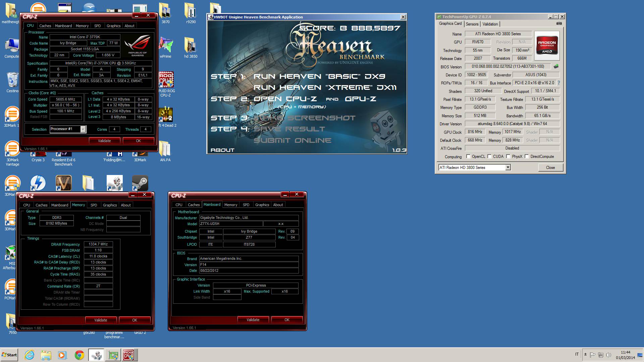Click OK in the top CPU-Z window
644x362 pixels.
(138, 141)
